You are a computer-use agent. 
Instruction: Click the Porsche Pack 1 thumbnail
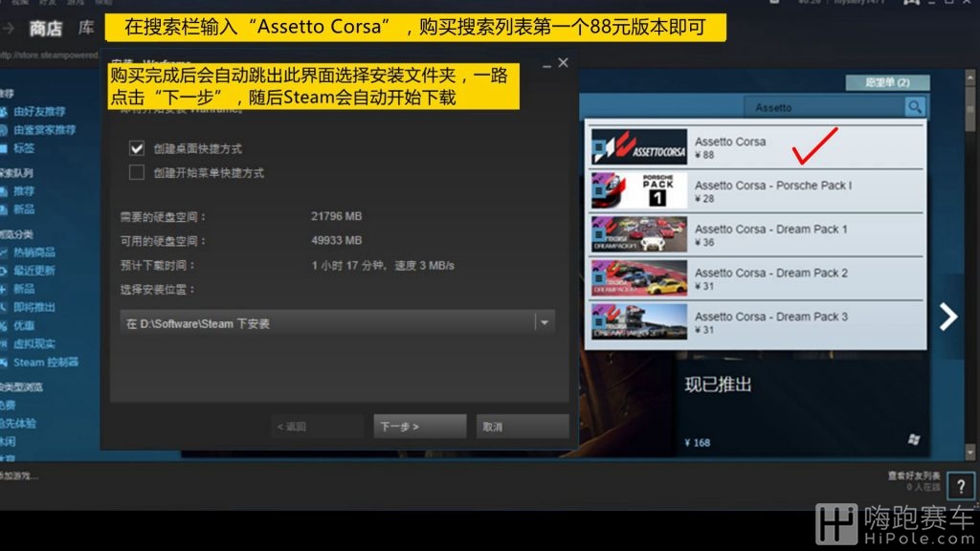[638, 190]
